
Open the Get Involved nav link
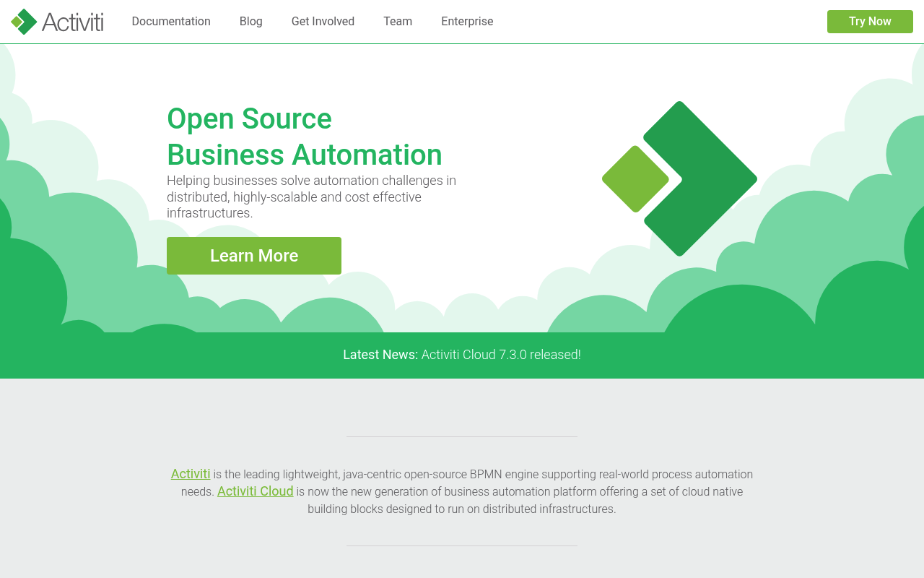pyautogui.click(x=323, y=22)
